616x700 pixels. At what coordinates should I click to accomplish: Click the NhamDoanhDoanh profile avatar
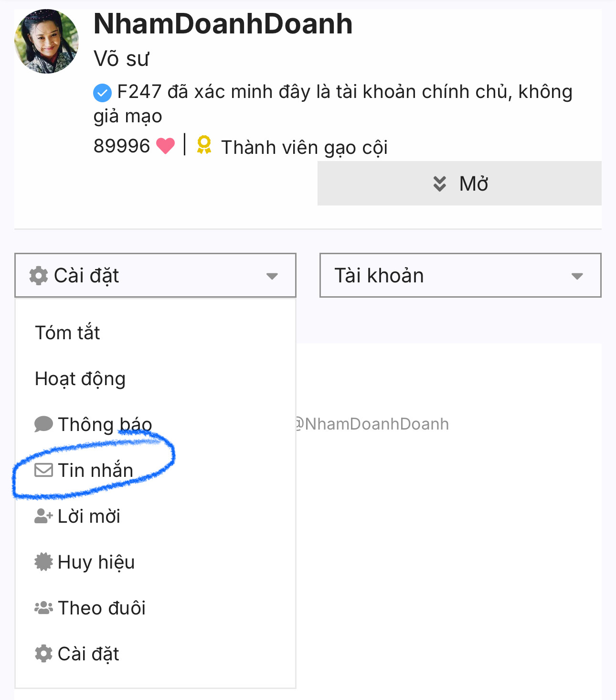coord(46,42)
